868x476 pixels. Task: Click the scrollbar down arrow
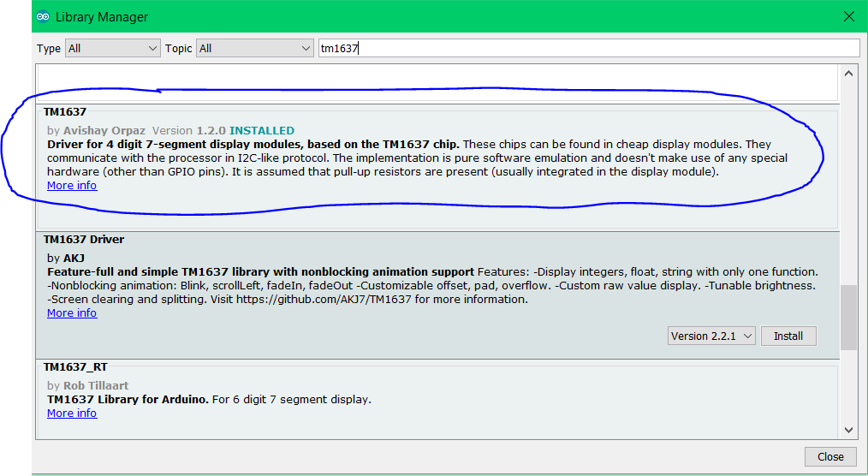click(x=848, y=430)
